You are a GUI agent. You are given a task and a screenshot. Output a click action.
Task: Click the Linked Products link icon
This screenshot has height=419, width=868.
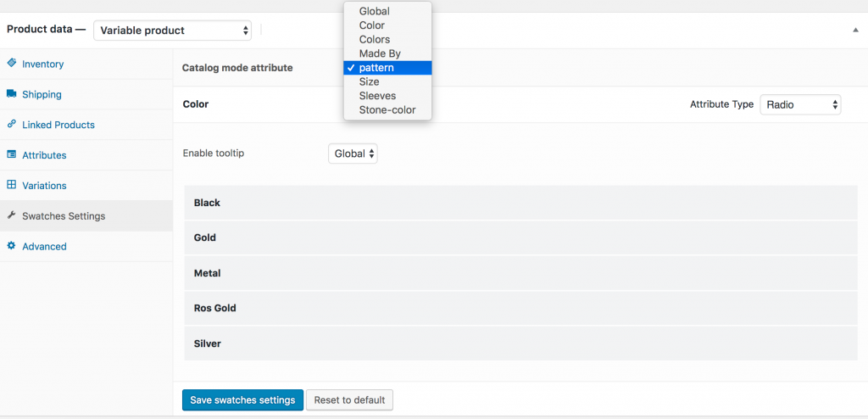[12, 125]
